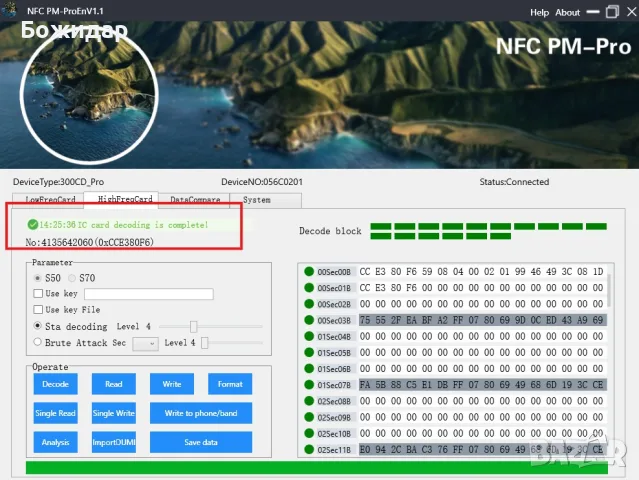Click the sector data list scrollbar
The image size is (639, 480).
[x=609, y=290]
